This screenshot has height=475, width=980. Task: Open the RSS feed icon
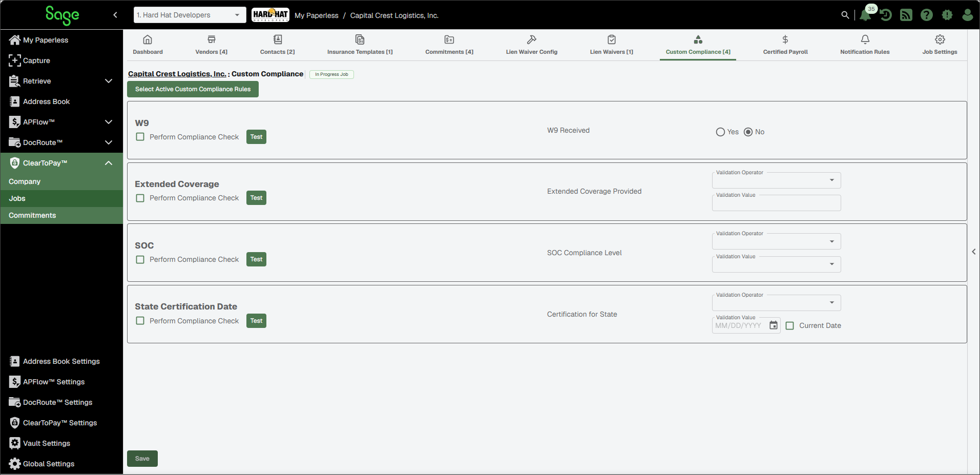[x=906, y=15]
